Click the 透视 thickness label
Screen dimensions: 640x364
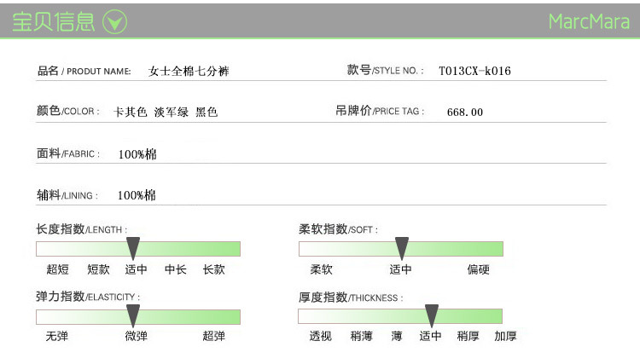click(321, 336)
